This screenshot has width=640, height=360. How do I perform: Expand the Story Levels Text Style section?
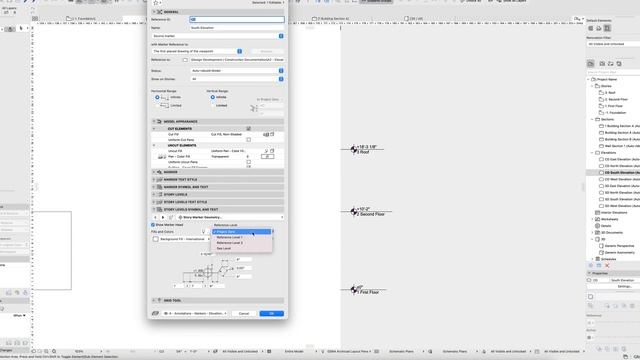(x=154, y=202)
